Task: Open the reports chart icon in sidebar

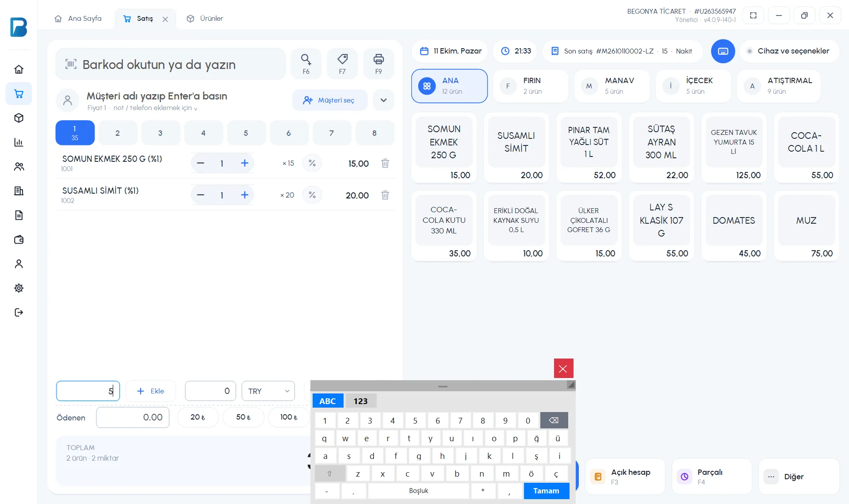Action: point(19,142)
